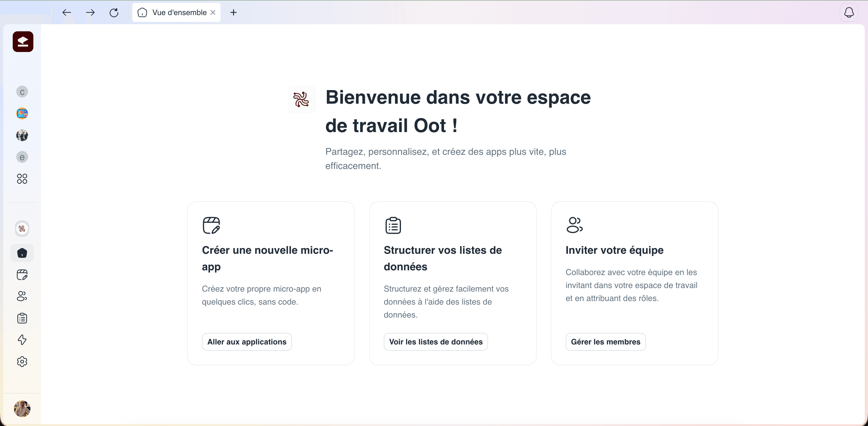Open the settings gear icon
Viewport: 868px width, 426px height.
pos(22,362)
